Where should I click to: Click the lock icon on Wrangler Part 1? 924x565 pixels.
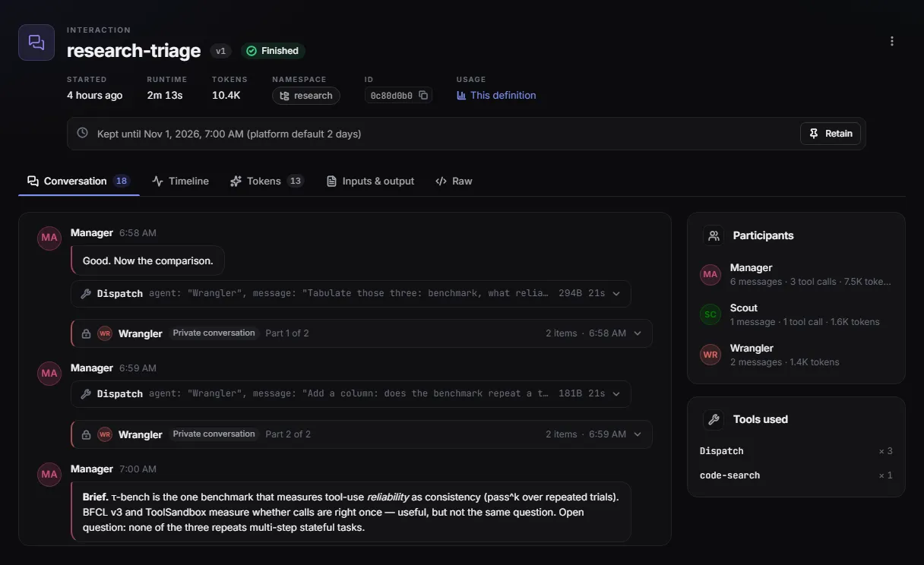tap(86, 333)
